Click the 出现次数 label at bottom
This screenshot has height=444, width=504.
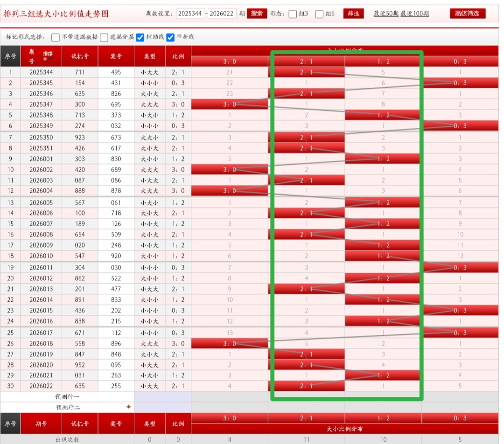pos(67,439)
